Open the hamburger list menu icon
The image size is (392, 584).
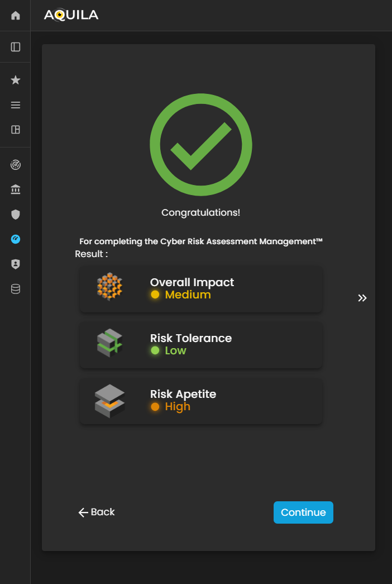click(x=16, y=105)
